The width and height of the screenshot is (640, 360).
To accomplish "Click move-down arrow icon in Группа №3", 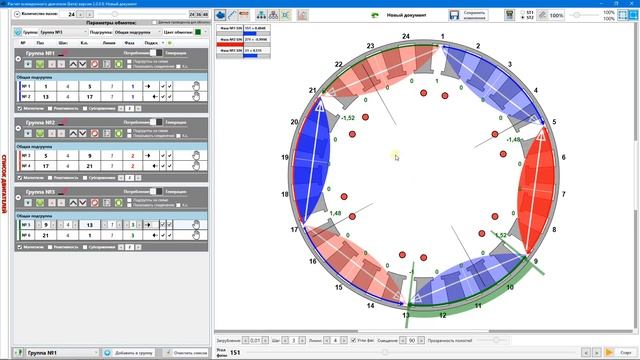I will (x=82, y=203).
